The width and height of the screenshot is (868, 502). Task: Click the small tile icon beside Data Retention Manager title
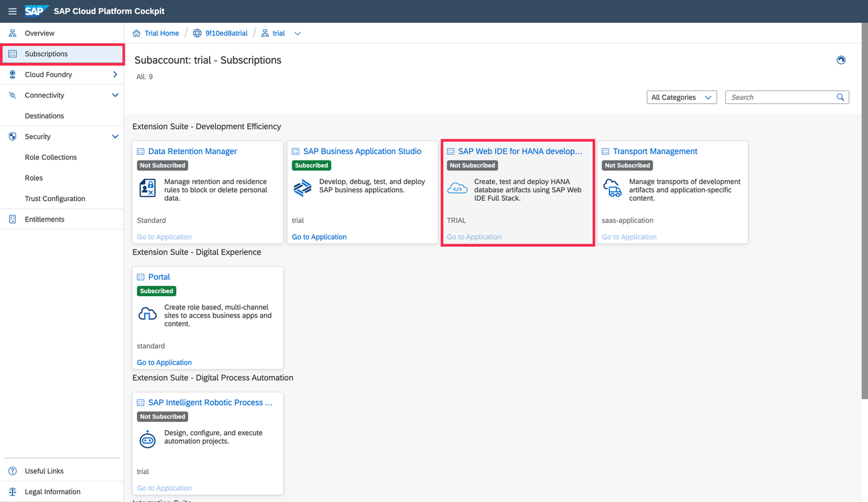click(141, 151)
